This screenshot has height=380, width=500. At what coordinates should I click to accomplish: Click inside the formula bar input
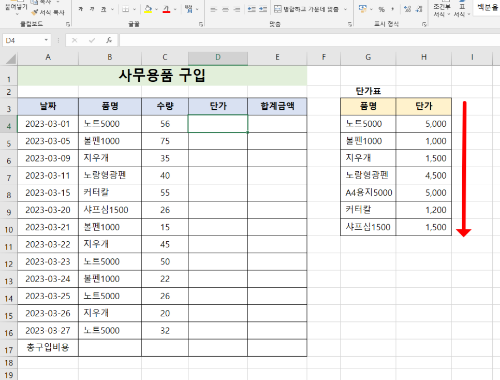[x=309, y=40]
